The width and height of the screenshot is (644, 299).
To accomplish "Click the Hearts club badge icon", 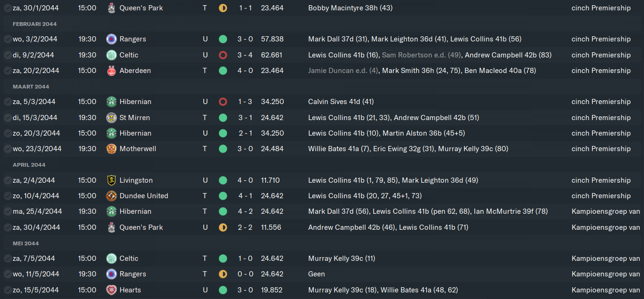I will (x=111, y=290).
